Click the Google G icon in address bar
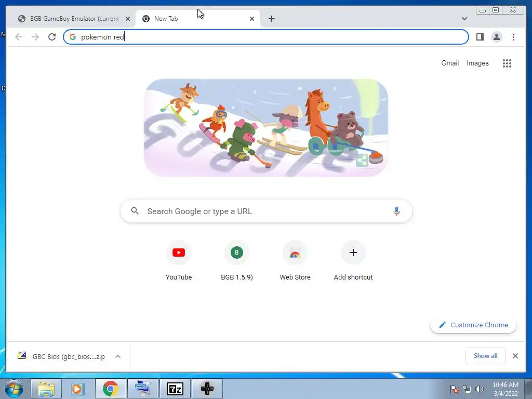The width and height of the screenshot is (532, 399). 73,37
